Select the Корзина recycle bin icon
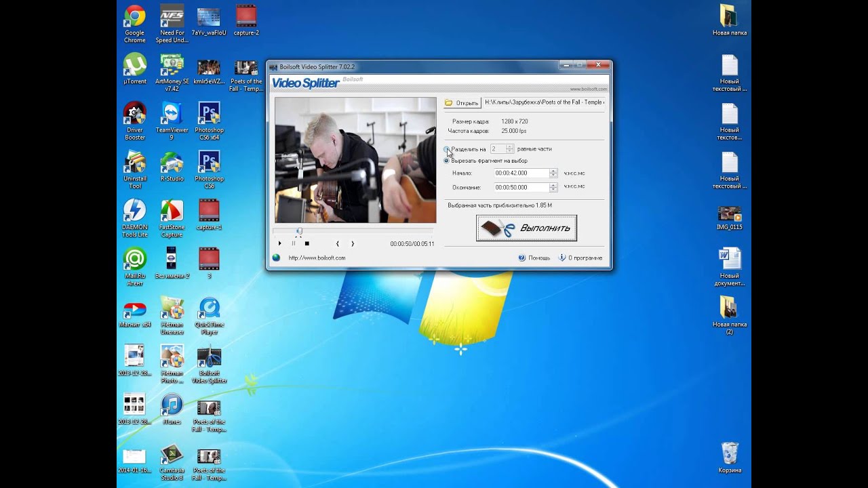The height and width of the screenshot is (488, 868). (x=730, y=453)
